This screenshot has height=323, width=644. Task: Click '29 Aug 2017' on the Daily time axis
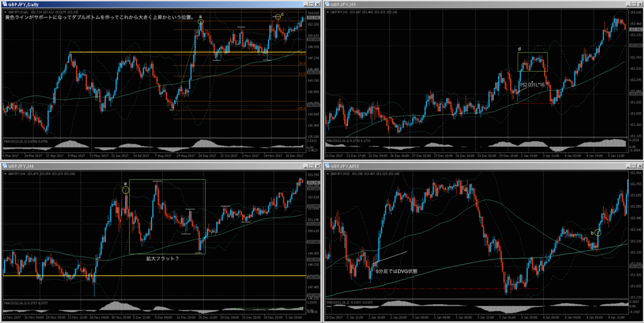185,156
